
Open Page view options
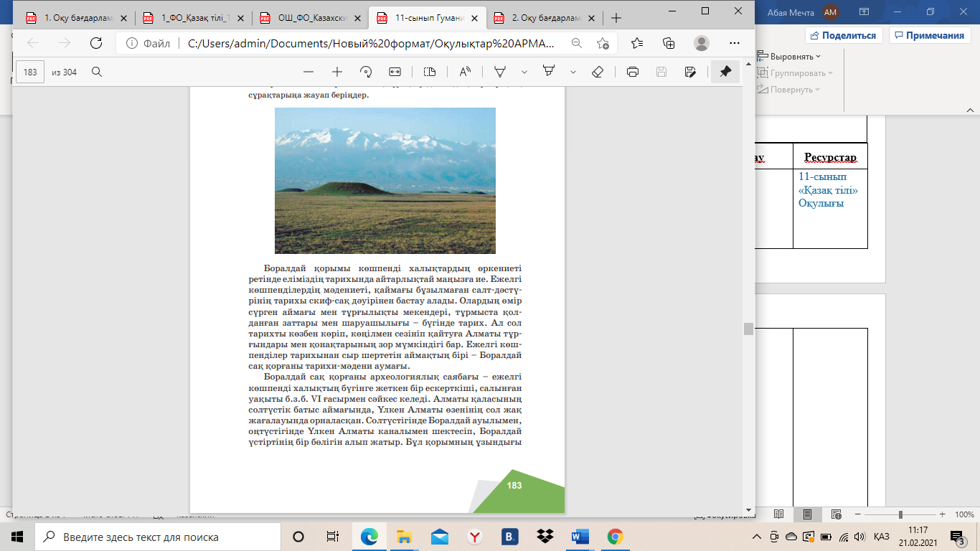tap(430, 72)
